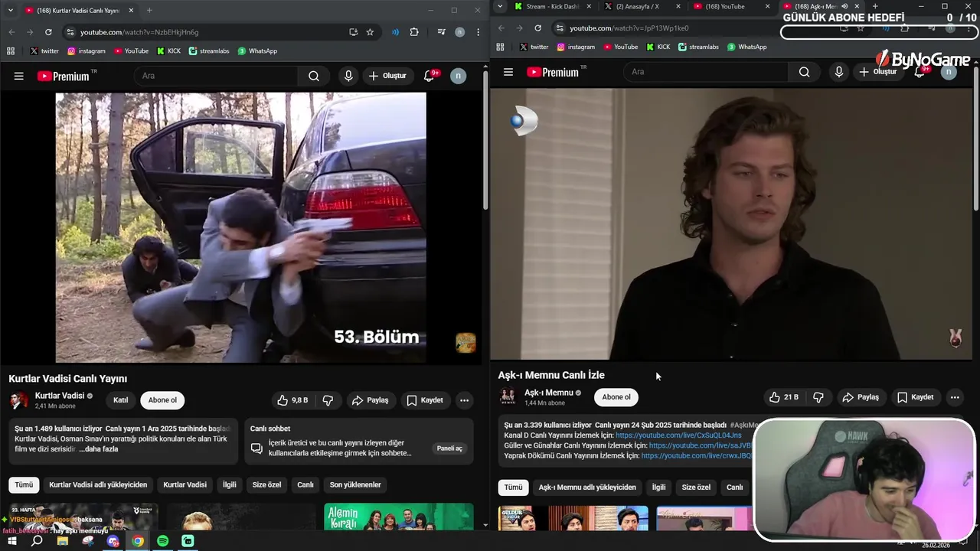Bookmark this page with star in left browser
Viewport: 980px width, 551px height.
[370, 32]
